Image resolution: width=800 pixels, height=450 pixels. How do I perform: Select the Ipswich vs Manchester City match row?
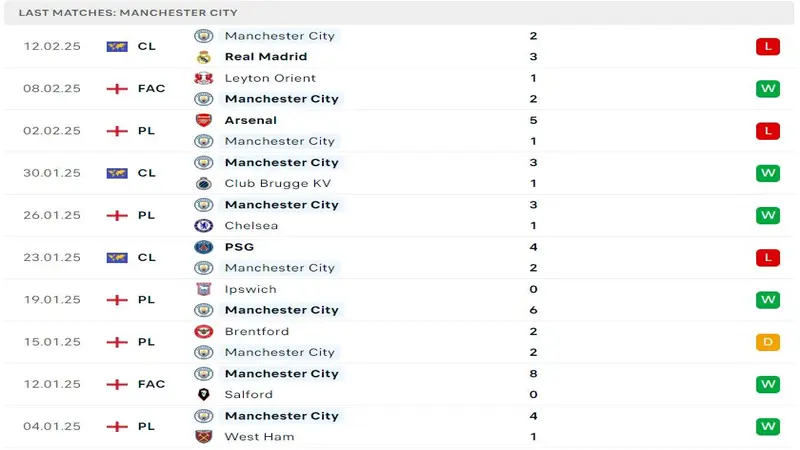click(400, 299)
